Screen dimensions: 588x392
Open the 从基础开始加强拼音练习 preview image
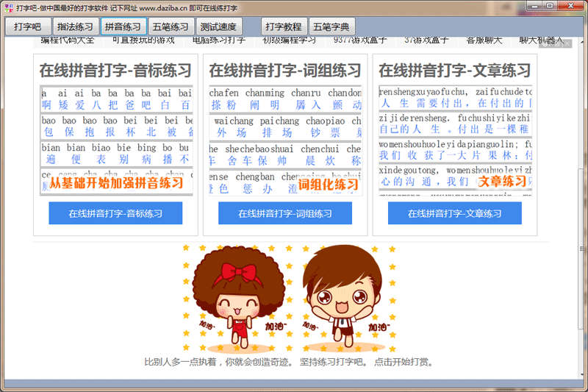click(117, 140)
